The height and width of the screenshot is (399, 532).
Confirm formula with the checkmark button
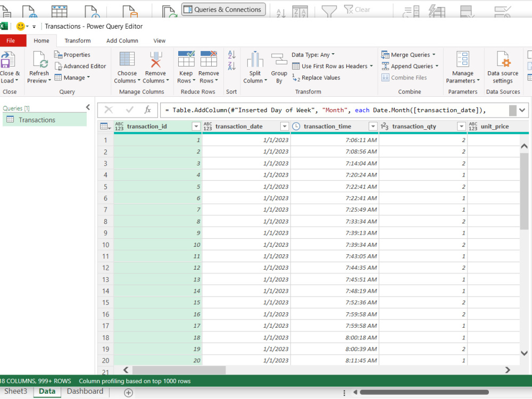click(129, 110)
